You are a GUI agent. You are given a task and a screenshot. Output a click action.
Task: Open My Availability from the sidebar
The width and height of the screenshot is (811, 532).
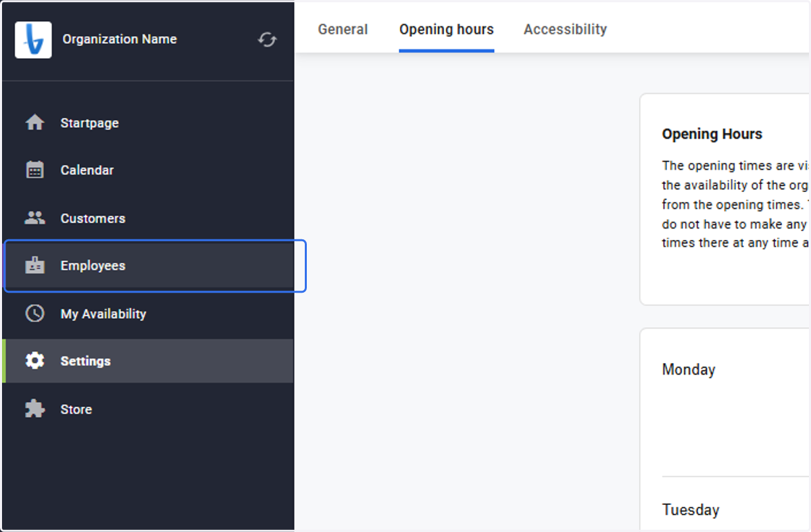tap(148, 314)
